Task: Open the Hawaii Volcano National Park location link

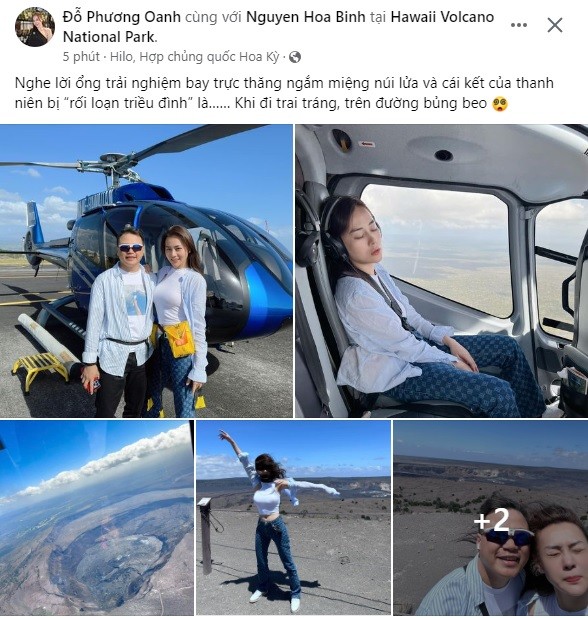Action: point(278,27)
